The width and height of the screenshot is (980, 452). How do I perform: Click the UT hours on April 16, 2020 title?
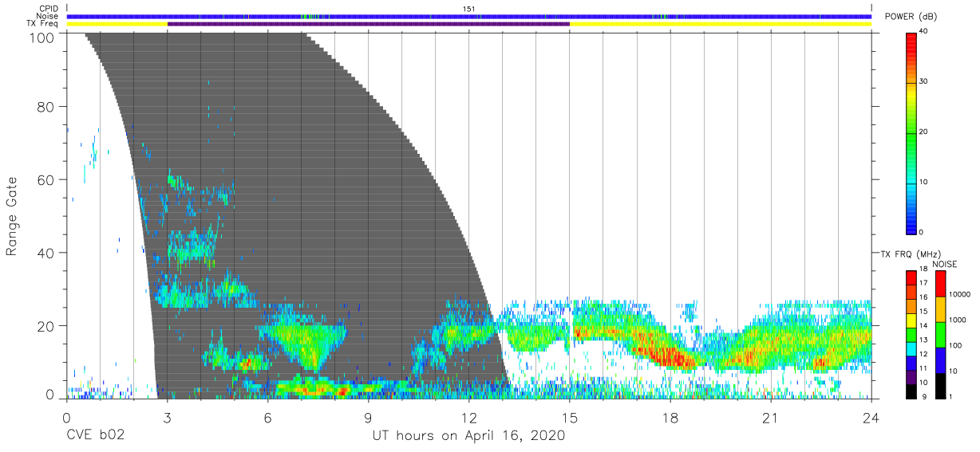tap(468, 436)
